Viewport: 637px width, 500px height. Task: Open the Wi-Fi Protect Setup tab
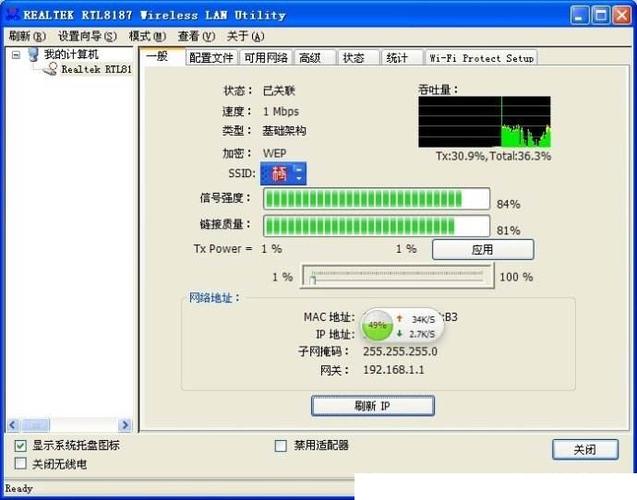[x=481, y=58]
